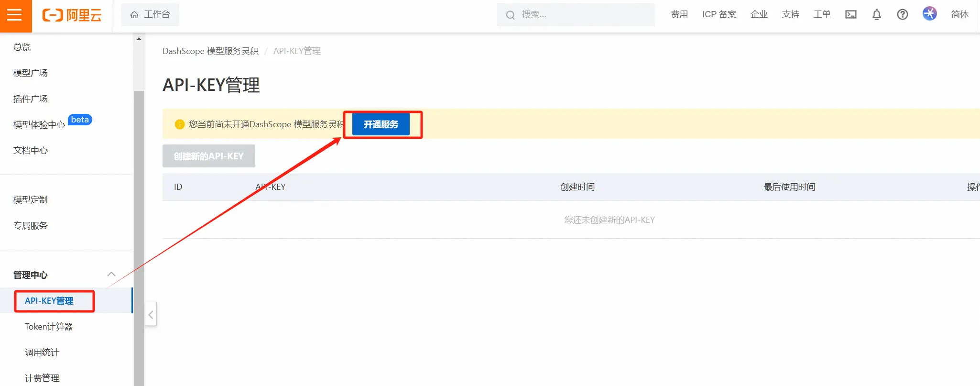The width and height of the screenshot is (980, 386).
Task: Click the Alibaba Cloud logo
Action: click(72, 15)
